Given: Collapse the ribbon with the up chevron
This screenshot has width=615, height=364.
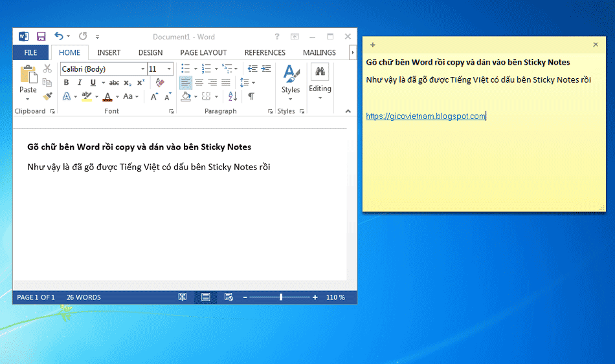Looking at the screenshot, I should 348,111.
